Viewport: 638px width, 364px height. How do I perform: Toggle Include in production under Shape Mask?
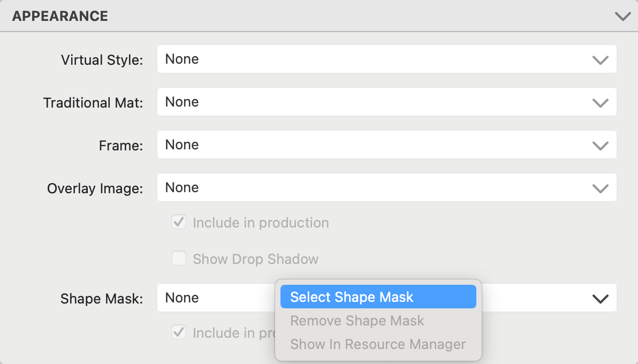point(178,332)
